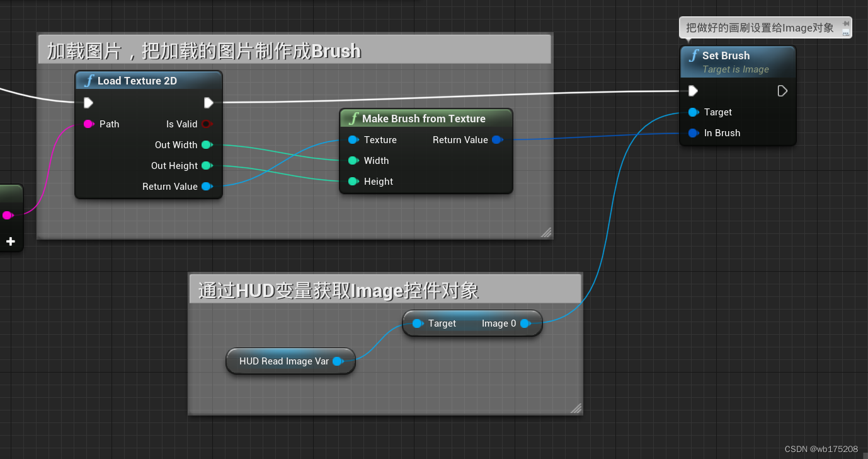Click the In Brush input pin

[x=694, y=133]
